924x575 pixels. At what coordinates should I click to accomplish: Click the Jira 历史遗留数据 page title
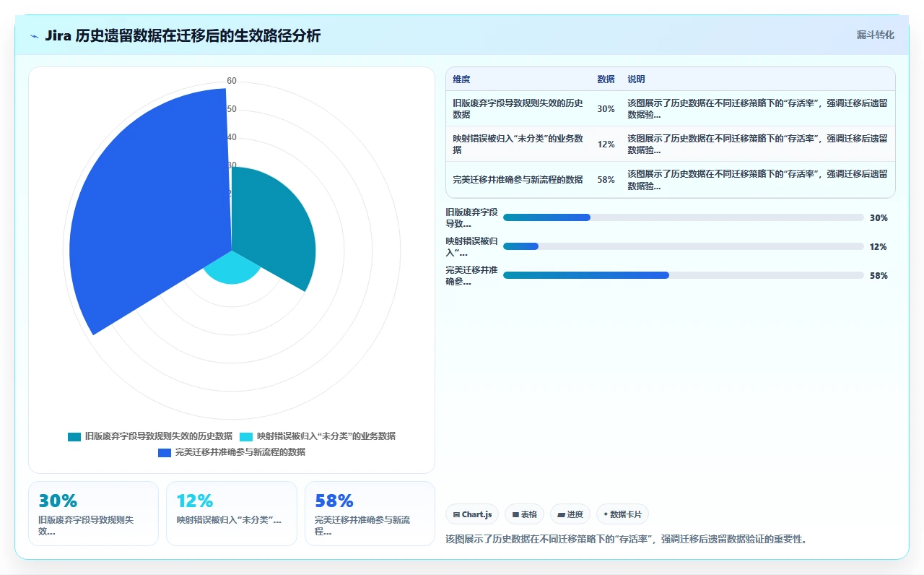tap(183, 36)
